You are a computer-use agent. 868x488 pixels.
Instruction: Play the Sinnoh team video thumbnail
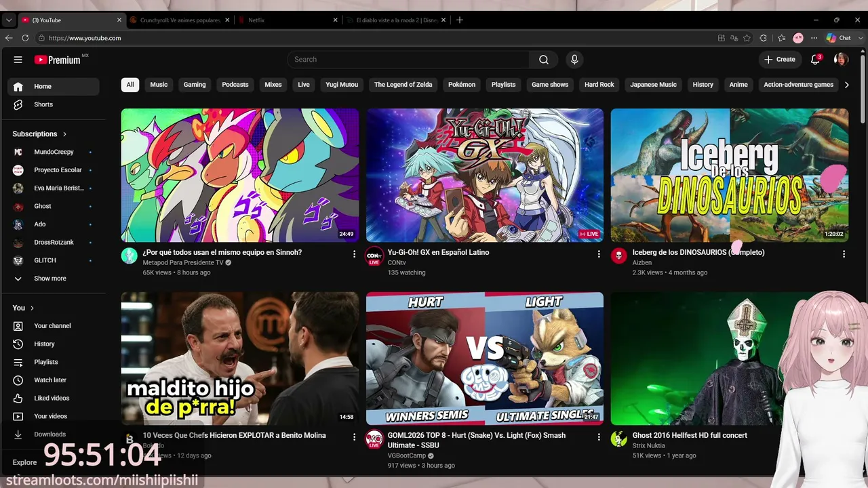click(240, 175)
